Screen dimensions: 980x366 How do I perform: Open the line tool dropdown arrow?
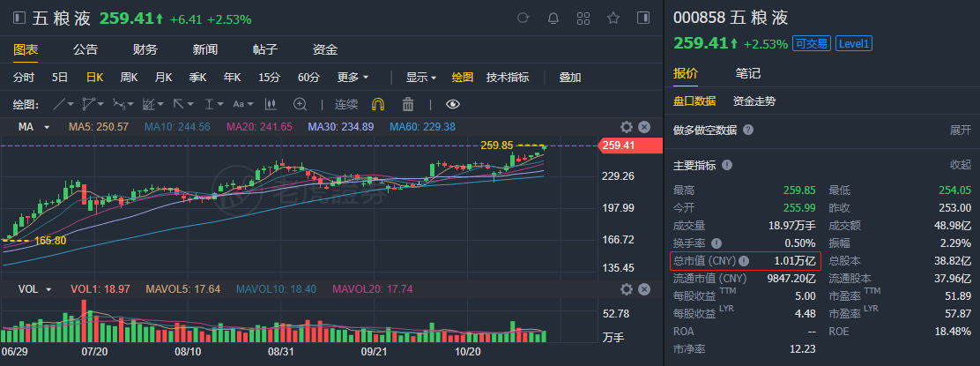[x=71, y=104]
